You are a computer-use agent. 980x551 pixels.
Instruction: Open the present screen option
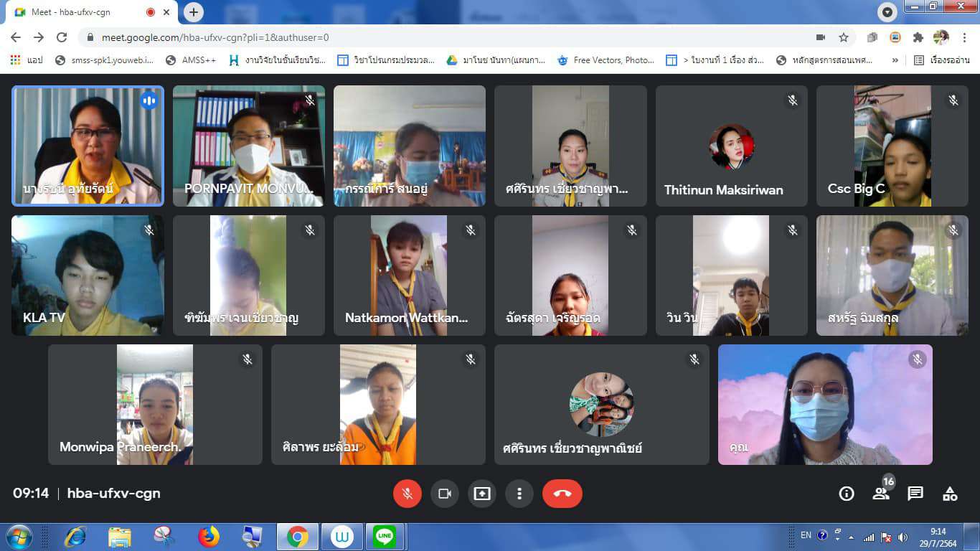(482, 494)
